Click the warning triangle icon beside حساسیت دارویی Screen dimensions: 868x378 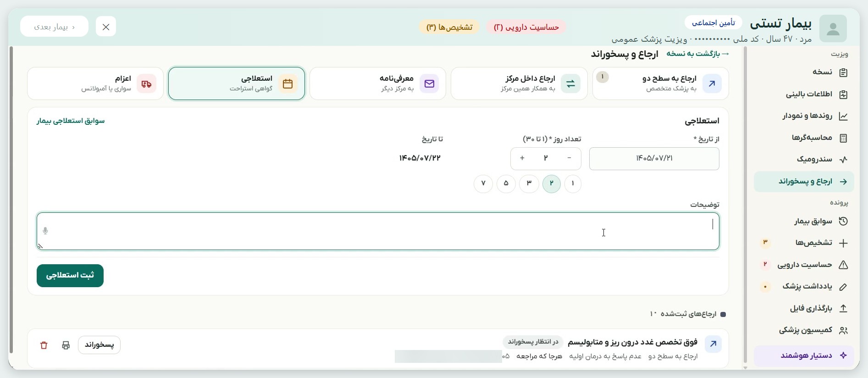tap(843, 265)
